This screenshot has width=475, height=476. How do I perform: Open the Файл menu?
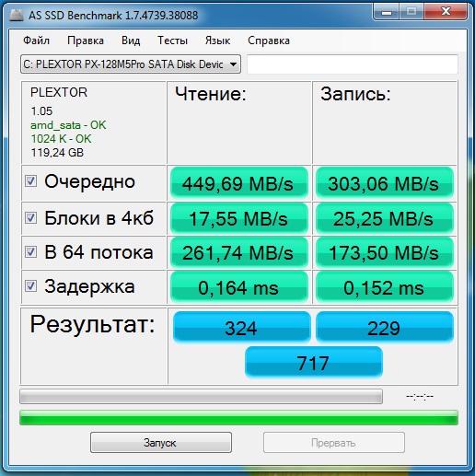coord(36,41)
